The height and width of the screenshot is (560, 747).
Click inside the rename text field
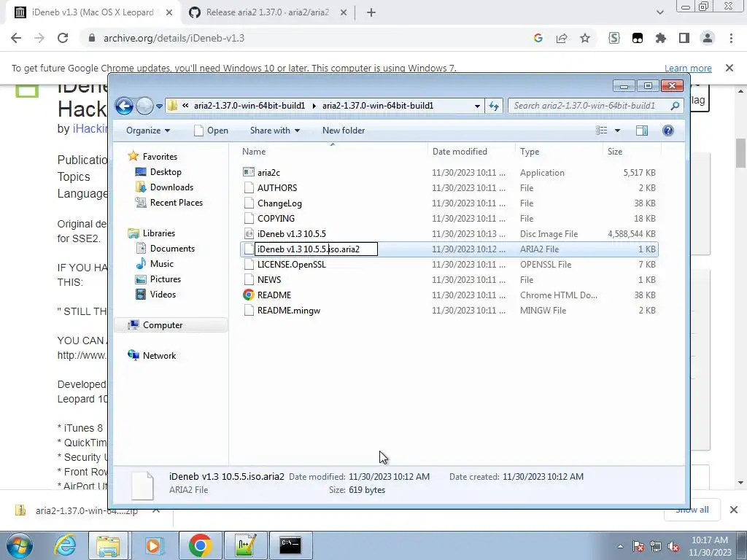point(316,249)
